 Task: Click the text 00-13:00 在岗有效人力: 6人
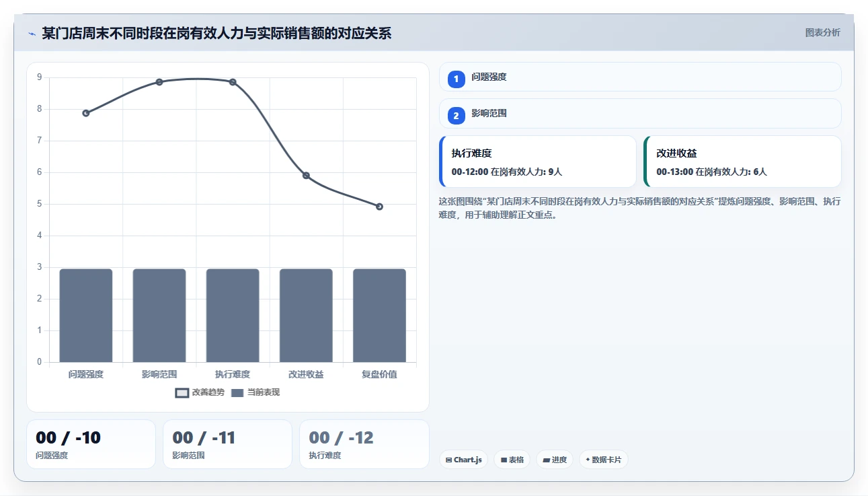pyautogui.click(x=711, y=172)
